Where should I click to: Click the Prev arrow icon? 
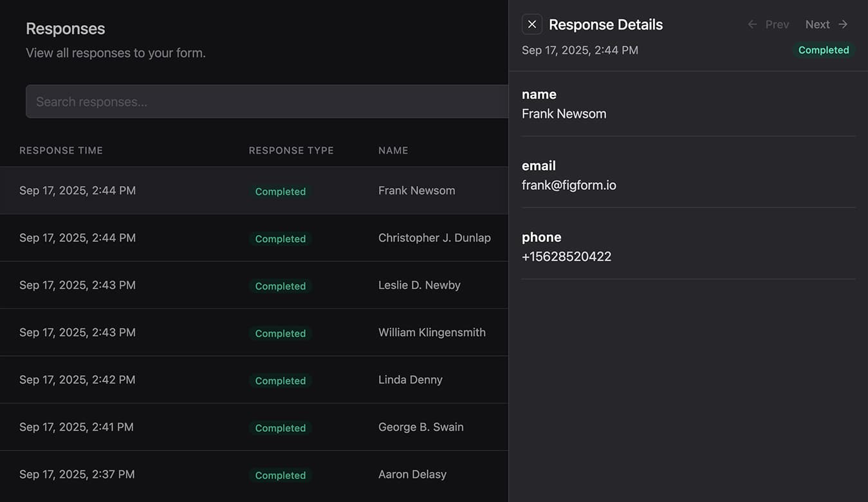[752, 24]
